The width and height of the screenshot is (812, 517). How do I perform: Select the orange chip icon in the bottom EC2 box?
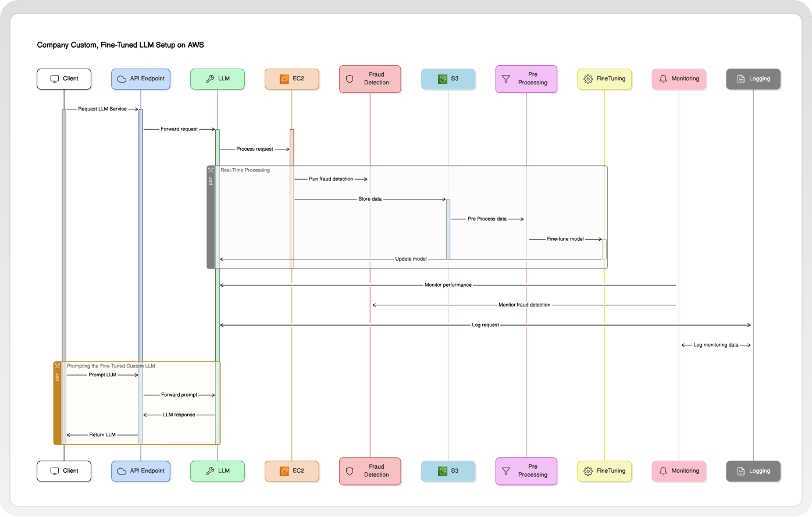[x=284, y=471]
